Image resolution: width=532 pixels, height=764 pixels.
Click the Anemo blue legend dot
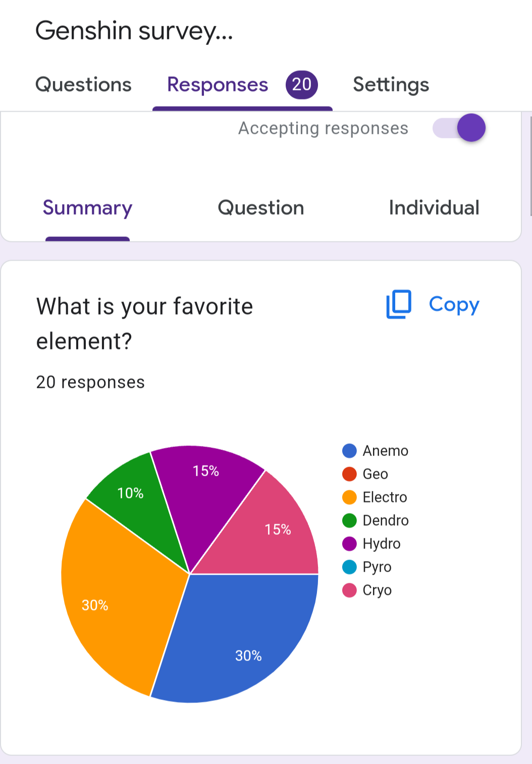tap(349, 450)
